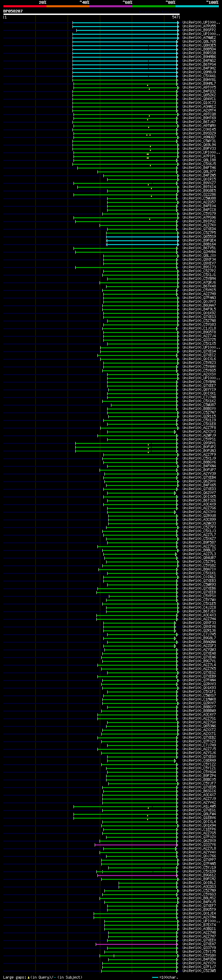Select the UniRef100_C1JCL8 label
Screen dimensions: 222x980
coord(199,328)
